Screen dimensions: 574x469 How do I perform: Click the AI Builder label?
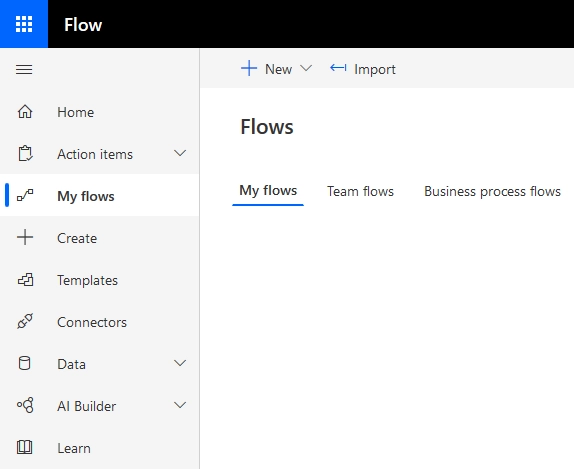(x=86, y=406)
